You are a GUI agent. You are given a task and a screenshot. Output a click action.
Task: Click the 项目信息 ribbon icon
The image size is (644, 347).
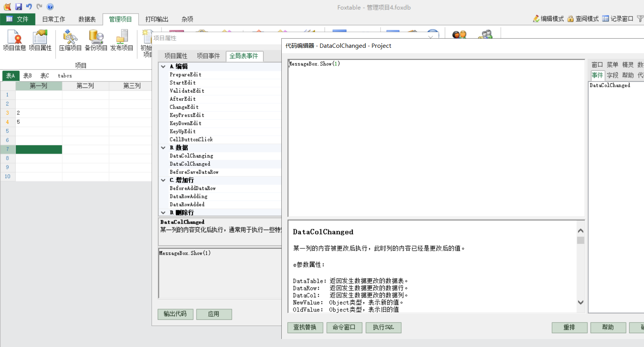(15, 40)
